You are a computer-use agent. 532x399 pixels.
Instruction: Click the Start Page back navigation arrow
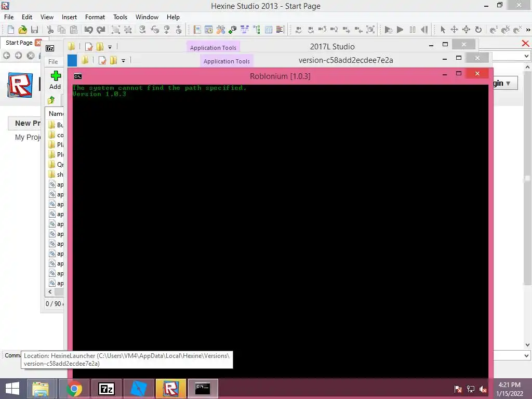point(6,55)
